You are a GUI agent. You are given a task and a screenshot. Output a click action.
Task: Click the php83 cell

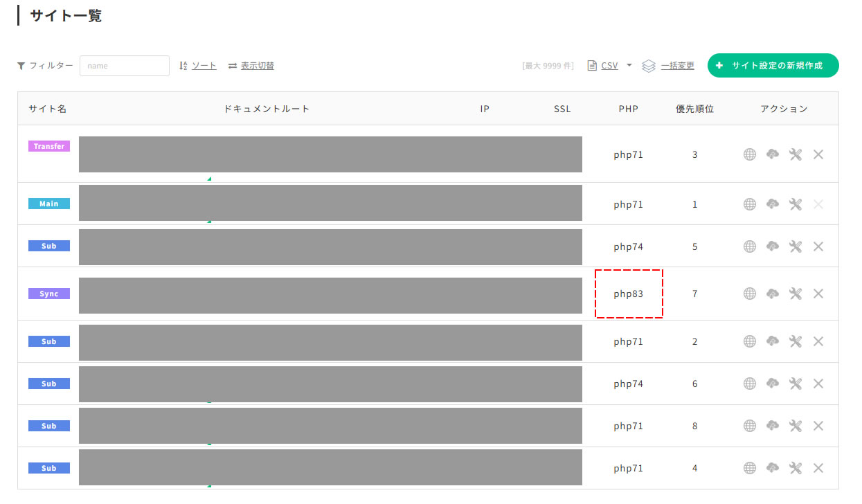coord(629,294)
